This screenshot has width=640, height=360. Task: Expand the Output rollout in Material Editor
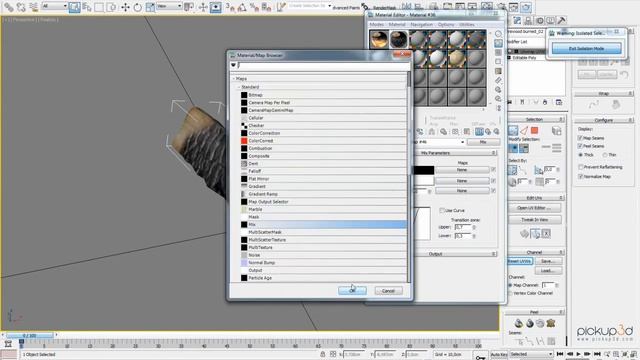(456, 254)
